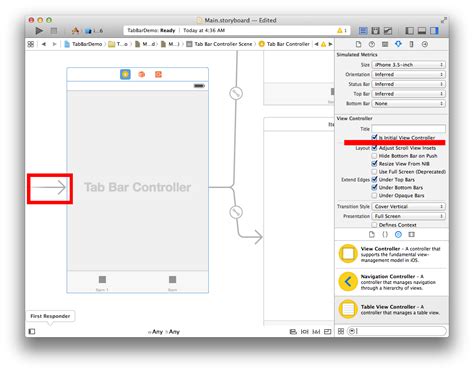Go forward in the jump bar history
Image resolution: width=474 pixels, height=372 pixels.
point(54,44)
